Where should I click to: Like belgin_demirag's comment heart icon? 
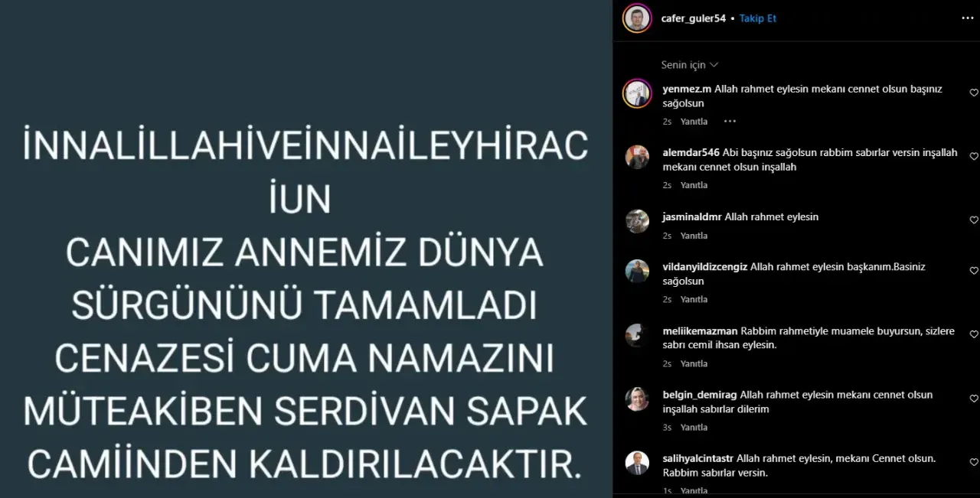974,399
